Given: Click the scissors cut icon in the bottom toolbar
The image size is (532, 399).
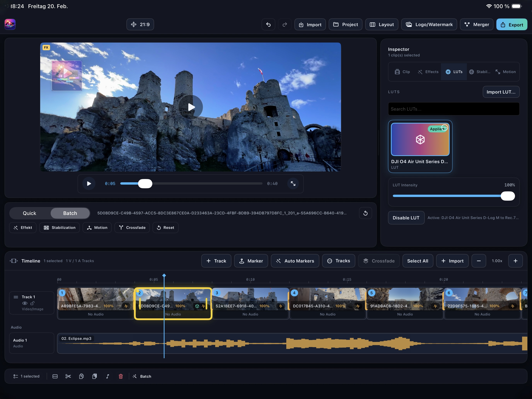Looking at the screenshot, I should (68, 376).
